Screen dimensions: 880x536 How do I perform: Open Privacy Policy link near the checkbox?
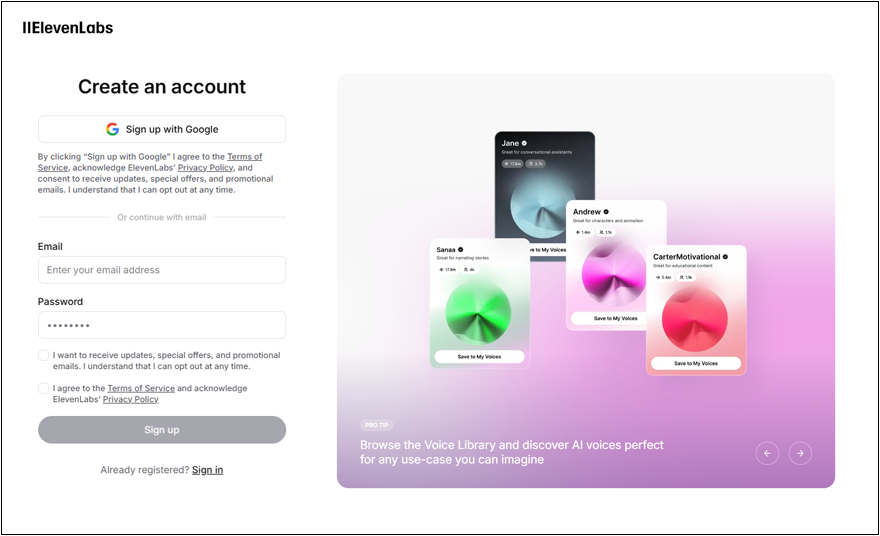(130, 399)
